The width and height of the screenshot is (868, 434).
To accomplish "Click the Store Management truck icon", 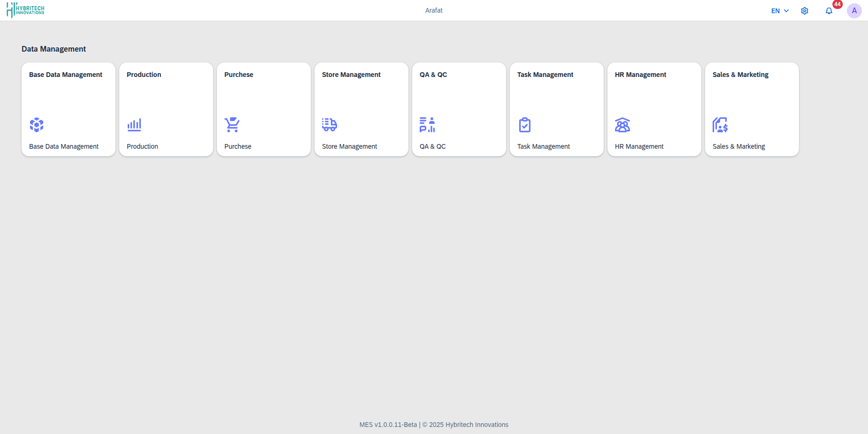I will 330,125.
